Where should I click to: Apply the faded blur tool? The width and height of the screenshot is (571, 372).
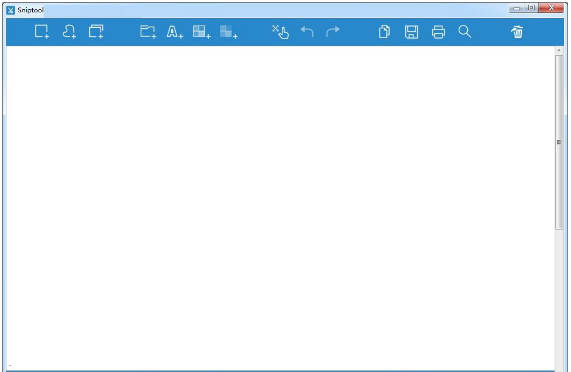pyautogui.click(x=229, y=32)
